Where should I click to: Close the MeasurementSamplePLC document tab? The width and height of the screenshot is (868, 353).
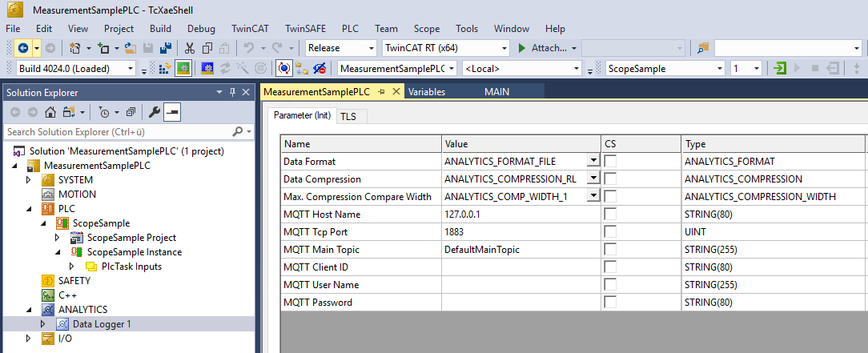(396, 92)
